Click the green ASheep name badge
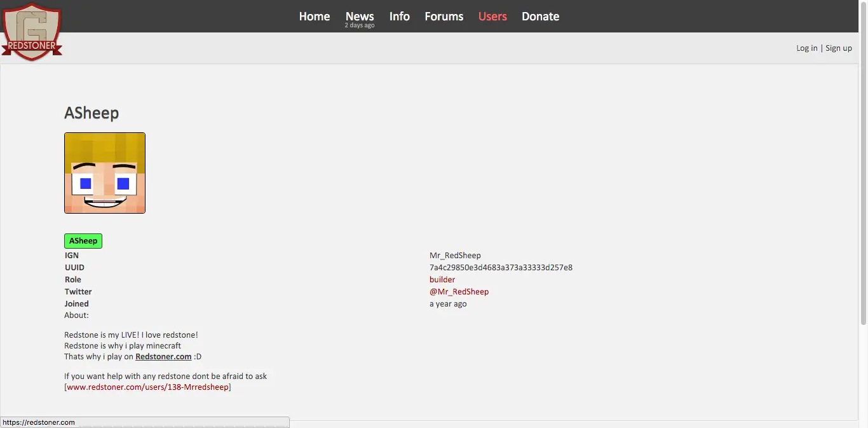This screenshot has width=868, height=428. coord(83,241)
